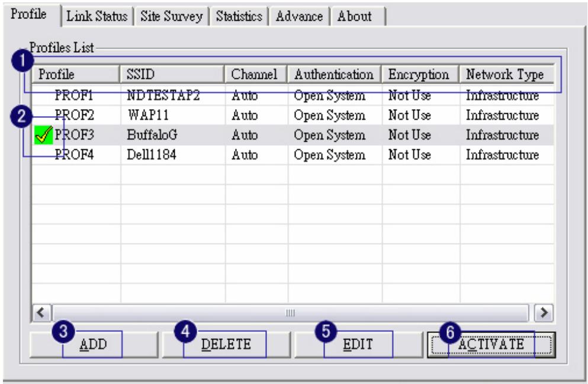This screenshot has height=384, width=588.
Task: Click the Encryption column header
Action: click(x=420, y=74)
